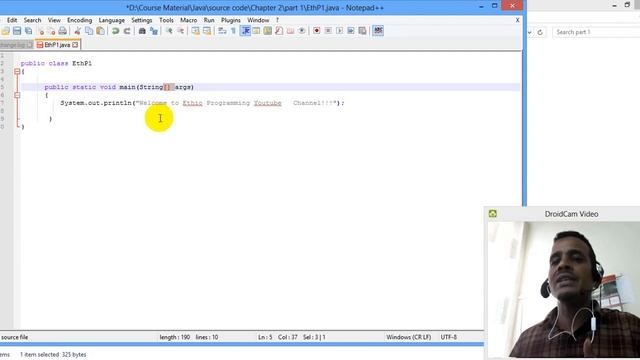Cut selection with the scissors icon
This screenshot has height=360, width=640.
click(x=77, y=31)
